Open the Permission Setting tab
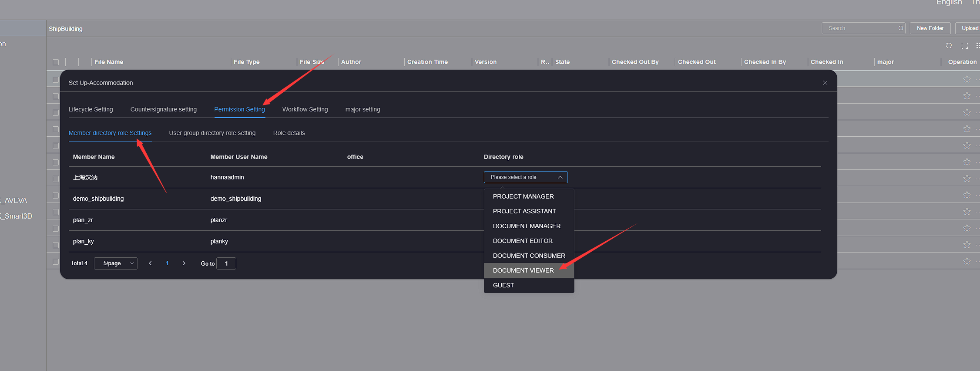 click(239, 109)
